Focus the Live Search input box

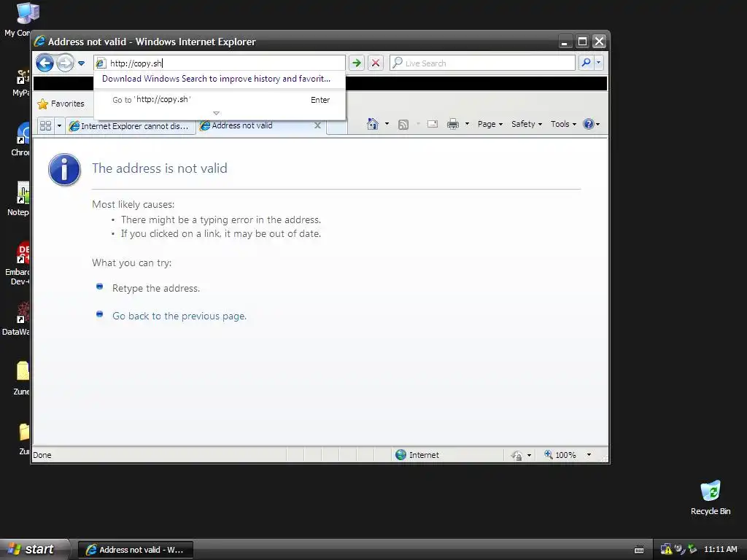point(482,63)
